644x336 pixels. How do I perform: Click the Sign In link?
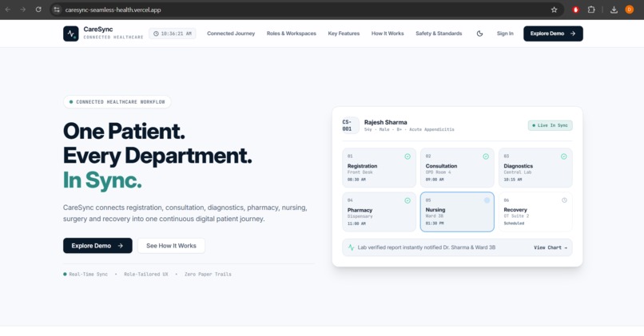pyautogui.click(x=505, y=34)
